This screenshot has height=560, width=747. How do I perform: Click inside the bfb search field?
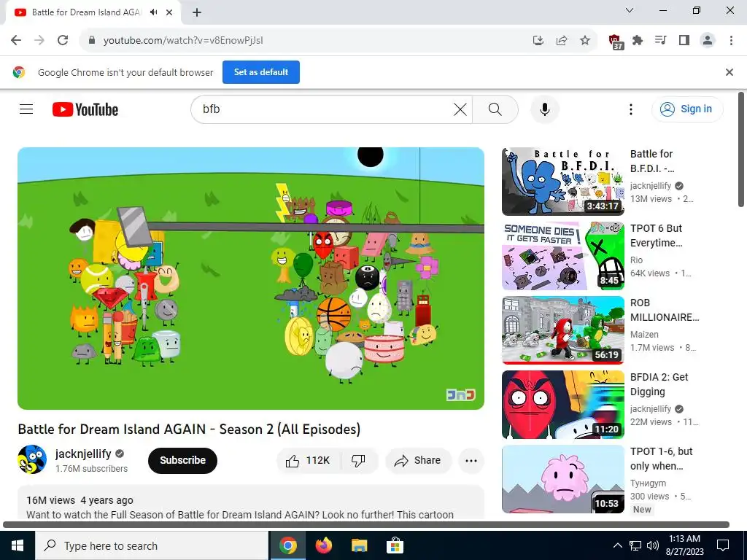(324, 109)
